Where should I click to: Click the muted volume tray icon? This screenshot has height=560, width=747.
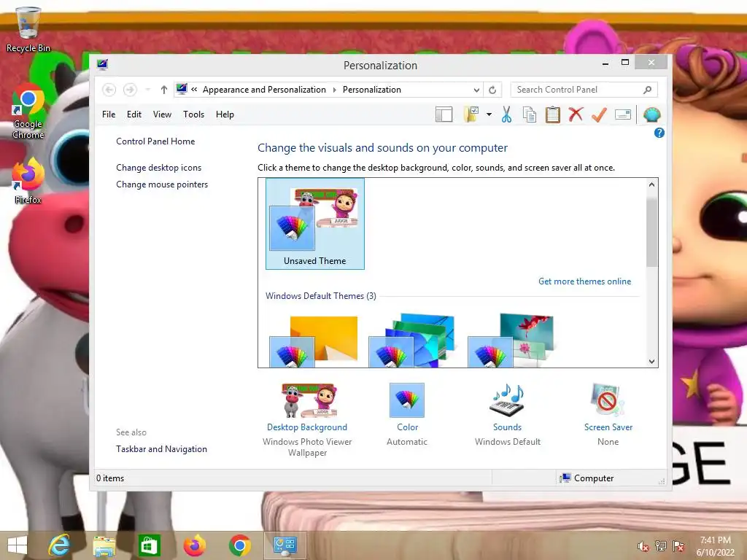click(643, 546)
